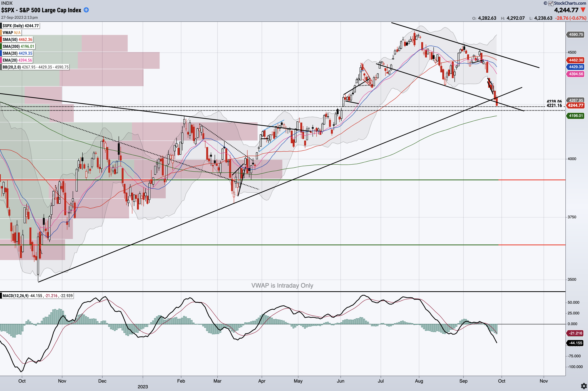Screen dimensions: 588x391
Task: Click the -100.000 MACD axis label
Action: pyautogui.click(x=575, y=367)
